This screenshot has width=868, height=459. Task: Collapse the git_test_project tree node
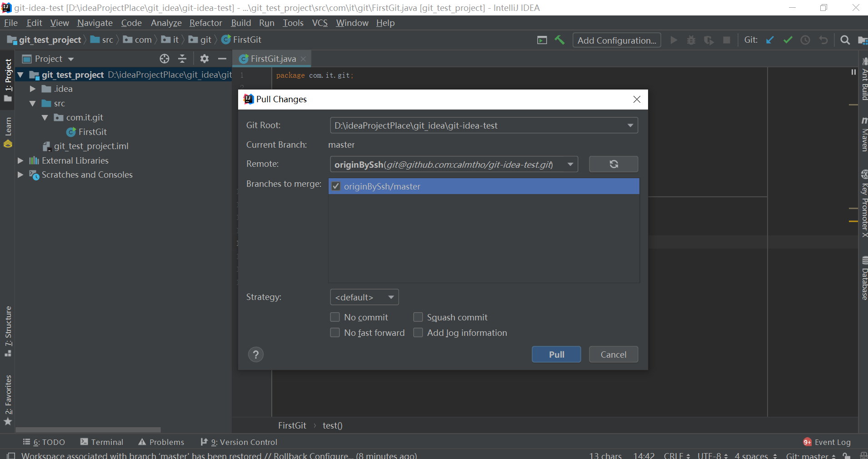(x=20, y=75)
